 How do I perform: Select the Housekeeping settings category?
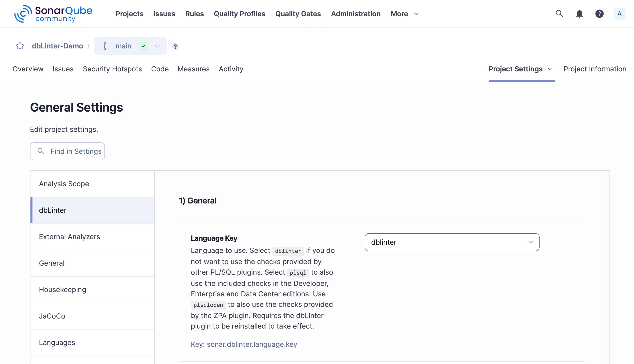point(62,290)
